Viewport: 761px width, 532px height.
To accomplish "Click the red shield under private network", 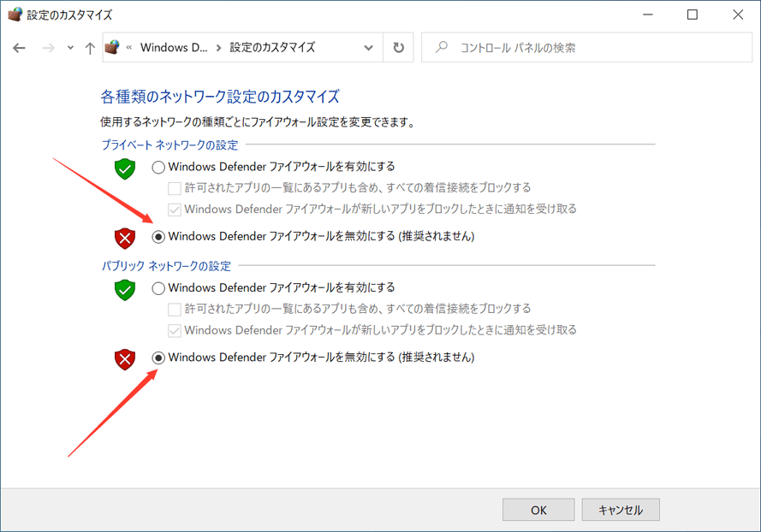I will [x=125, y=238].
